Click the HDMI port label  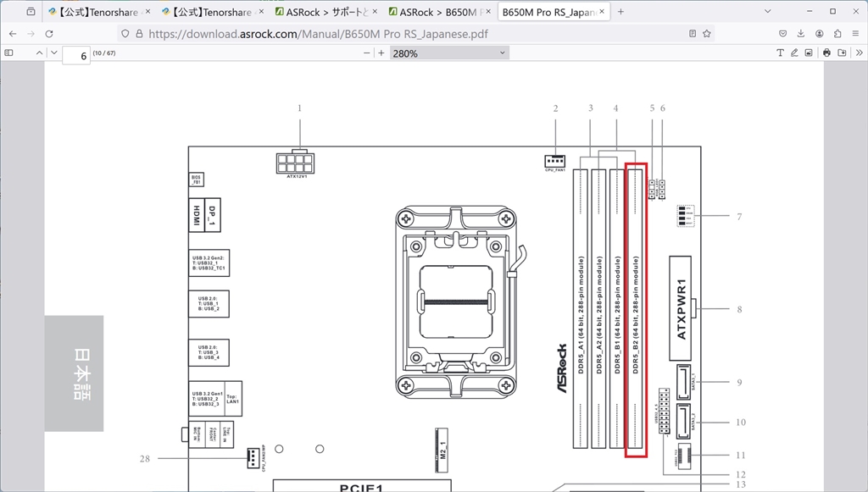pyautogui.click(x=196, y=215)
